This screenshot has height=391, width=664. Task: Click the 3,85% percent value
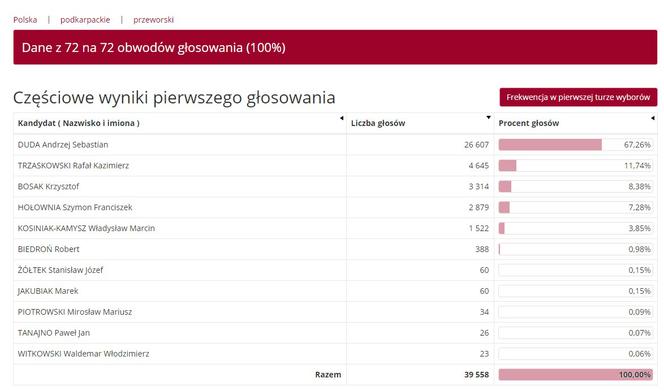pos(639,228)
